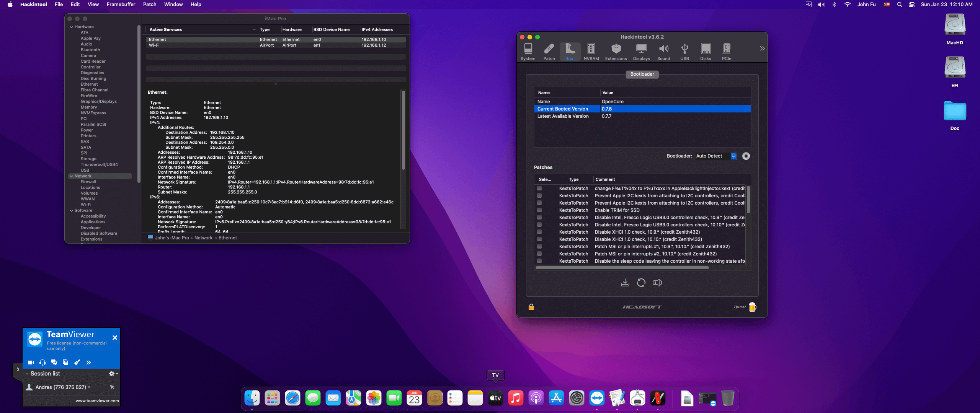Image resolution: width=980 pixels, height=413 pixels.
Task: Close the TeamViewer panel with the X
Action: pyautogui.click(x=115, y=338)
